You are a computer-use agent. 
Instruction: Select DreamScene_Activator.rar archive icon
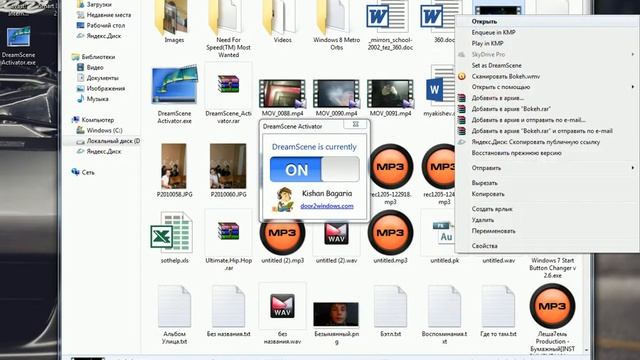coord(228,84)
